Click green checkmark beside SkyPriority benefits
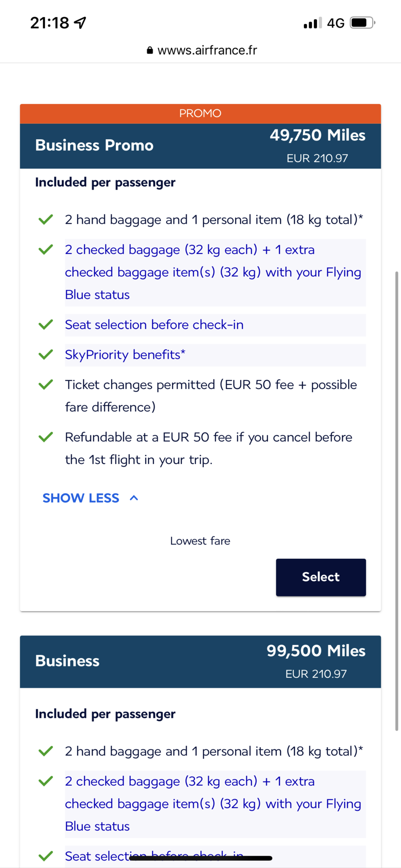401x868 pixels. pos(46,355)
